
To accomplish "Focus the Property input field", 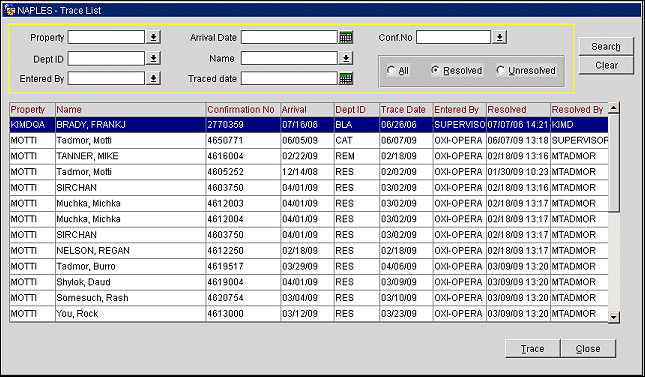I will [106, 37].
